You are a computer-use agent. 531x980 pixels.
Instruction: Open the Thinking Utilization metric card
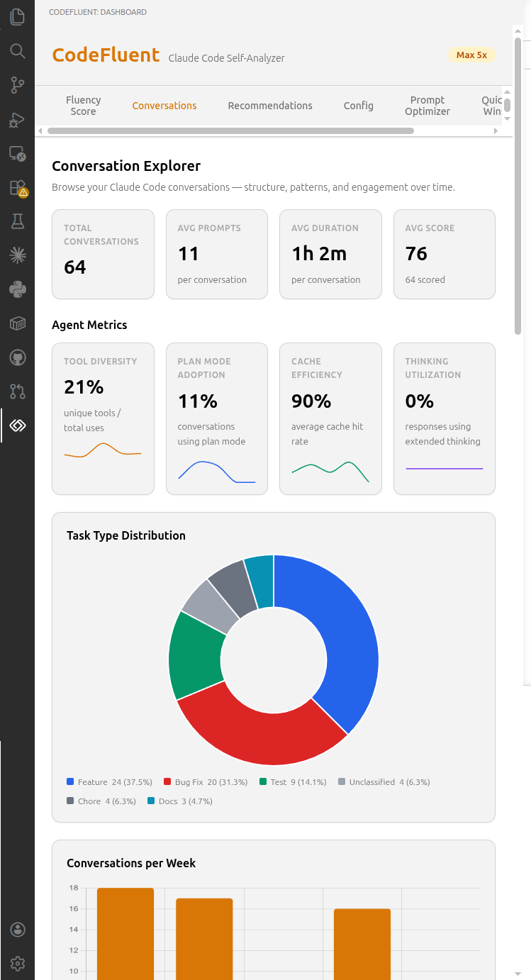click(x=445, y=418)
